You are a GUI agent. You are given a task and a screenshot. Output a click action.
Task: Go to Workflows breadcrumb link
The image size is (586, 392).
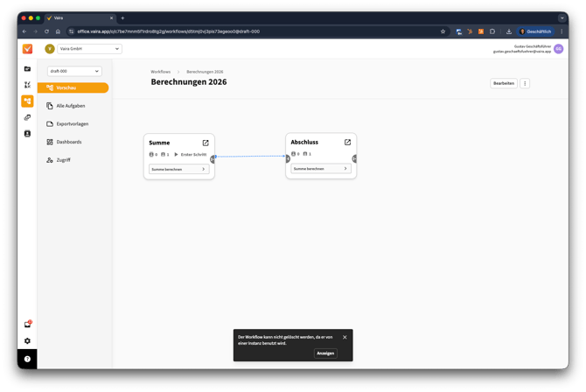tap(160, 72)
